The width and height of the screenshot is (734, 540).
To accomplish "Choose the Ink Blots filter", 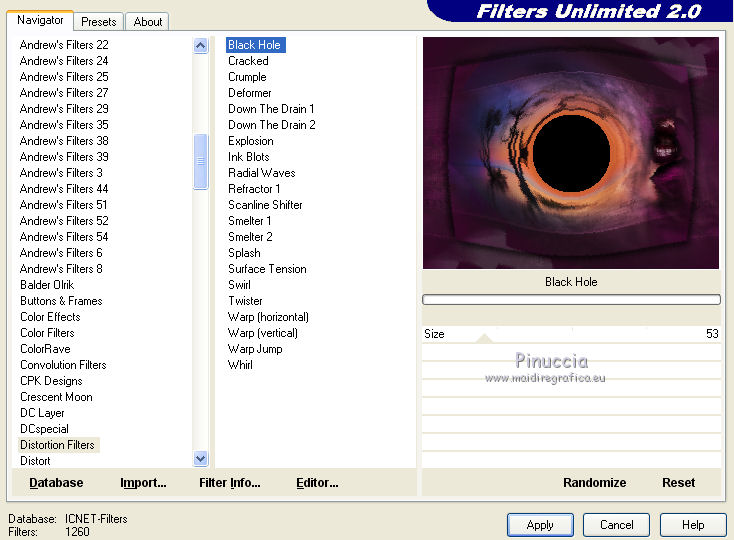I will (x=249, y=157).
